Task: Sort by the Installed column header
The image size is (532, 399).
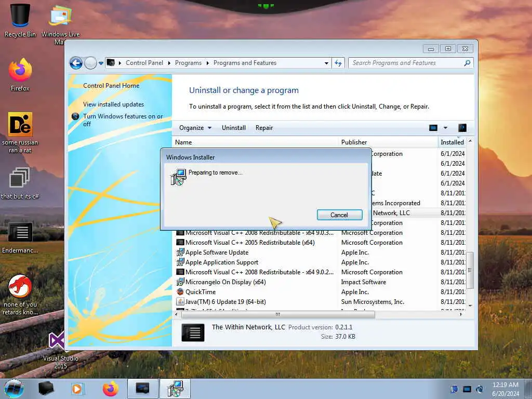Action: (452, 142)
